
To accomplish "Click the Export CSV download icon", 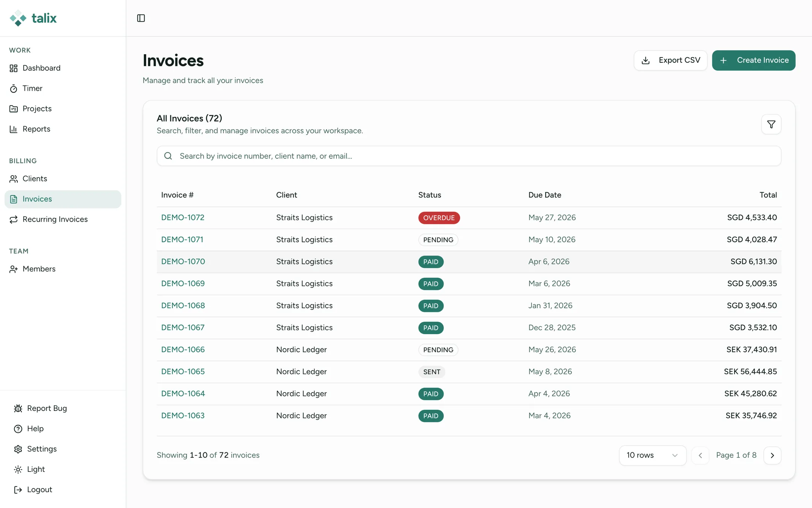I will point(645,60).
